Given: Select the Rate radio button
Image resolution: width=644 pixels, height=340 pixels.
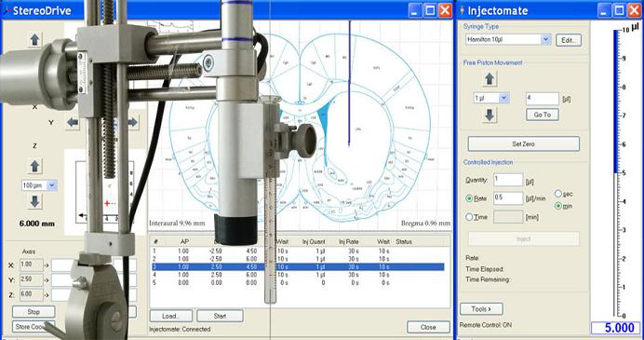Looking at the screenshot, I should pos(469,198).
